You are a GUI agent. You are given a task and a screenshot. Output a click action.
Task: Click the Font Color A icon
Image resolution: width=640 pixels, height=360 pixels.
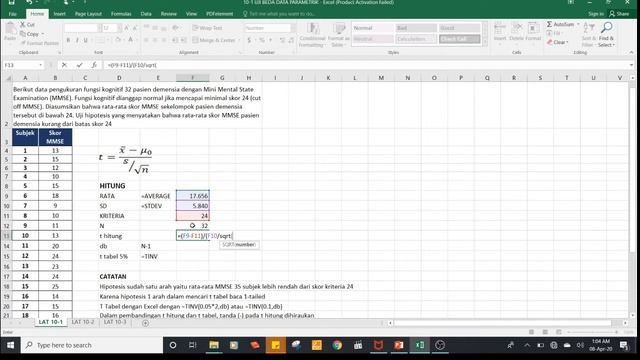tap(131, 40)
